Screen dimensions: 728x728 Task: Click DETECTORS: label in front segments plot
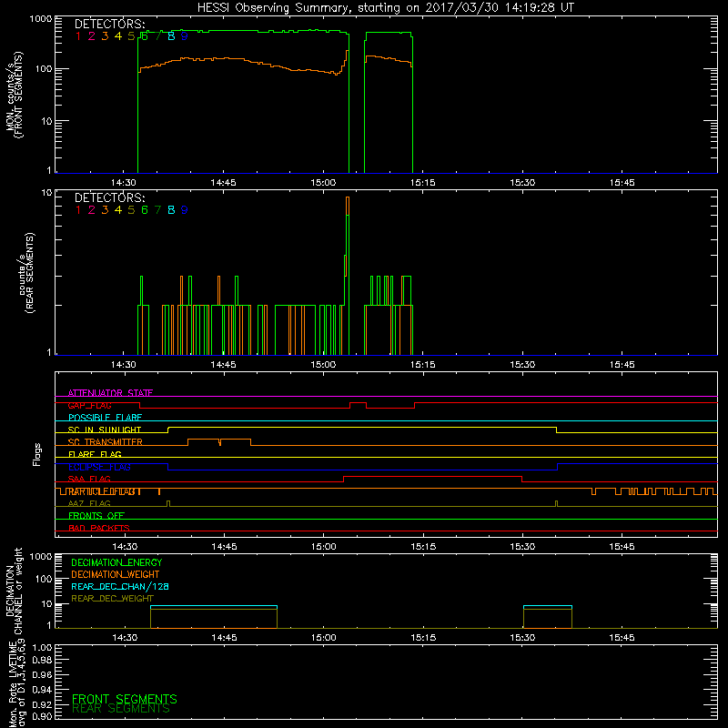tap(110, 25)
